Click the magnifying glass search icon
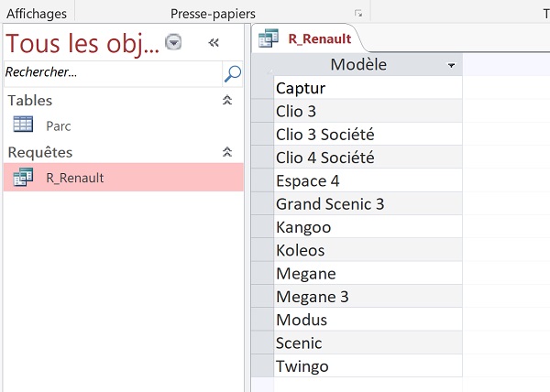 [232, 73]
